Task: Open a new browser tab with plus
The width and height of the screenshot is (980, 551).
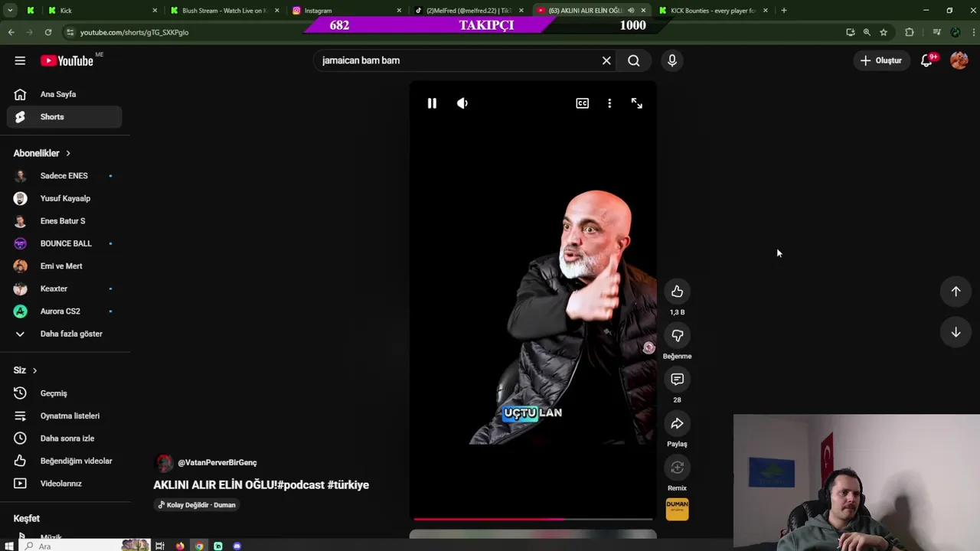Action: (x=783, y=11)
